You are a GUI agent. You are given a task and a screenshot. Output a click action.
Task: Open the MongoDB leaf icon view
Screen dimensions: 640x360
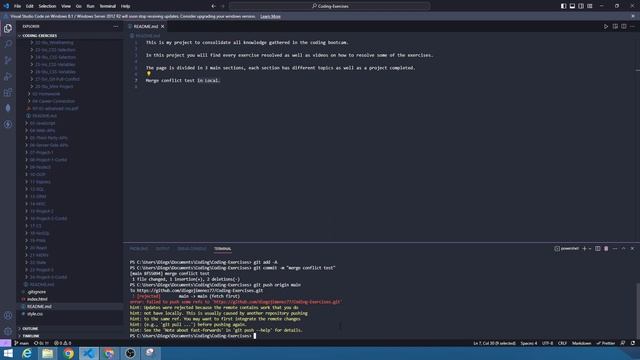(x=8, y=108)
